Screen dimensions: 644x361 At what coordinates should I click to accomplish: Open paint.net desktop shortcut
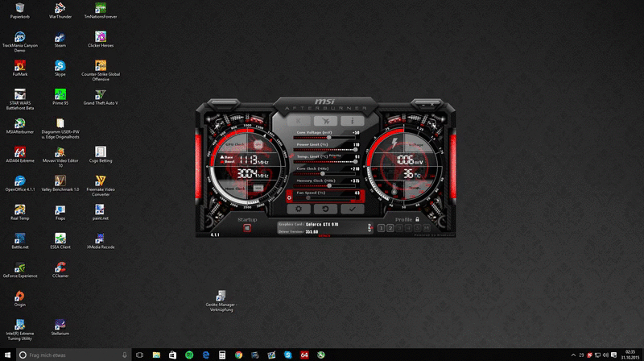point(101,212)
